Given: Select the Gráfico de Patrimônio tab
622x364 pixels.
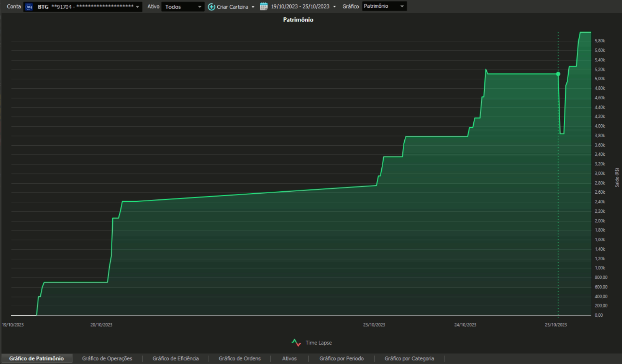Looking at the screenshot, I should coord(36,358).
